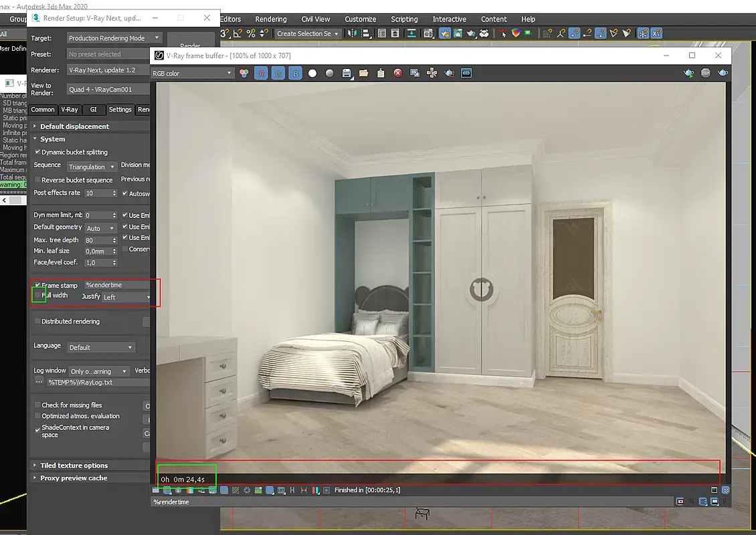Stop rendering button in frame buffer

click(705, 74)
